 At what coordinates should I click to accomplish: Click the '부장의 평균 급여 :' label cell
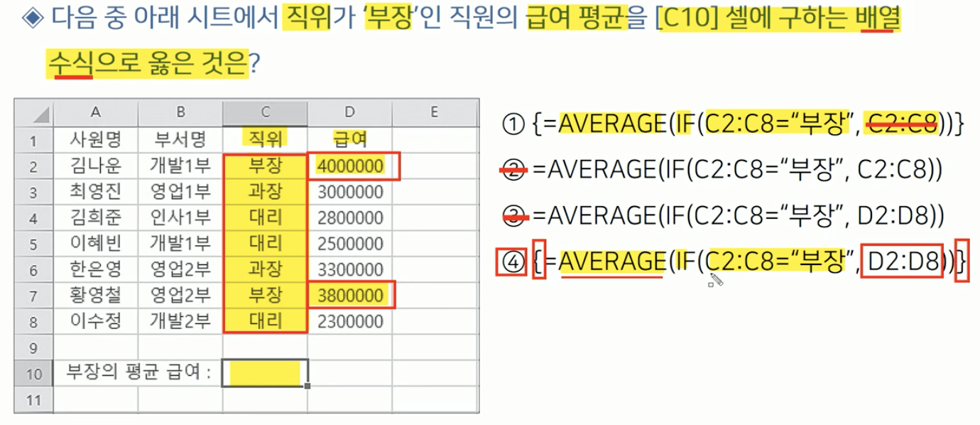pos(138,372)
